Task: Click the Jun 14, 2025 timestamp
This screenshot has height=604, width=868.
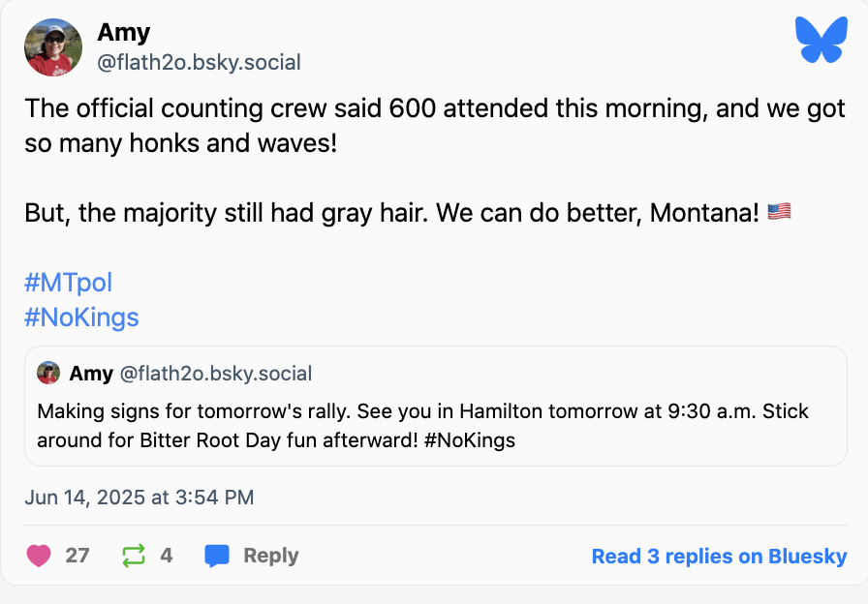Action: (139, 498)
